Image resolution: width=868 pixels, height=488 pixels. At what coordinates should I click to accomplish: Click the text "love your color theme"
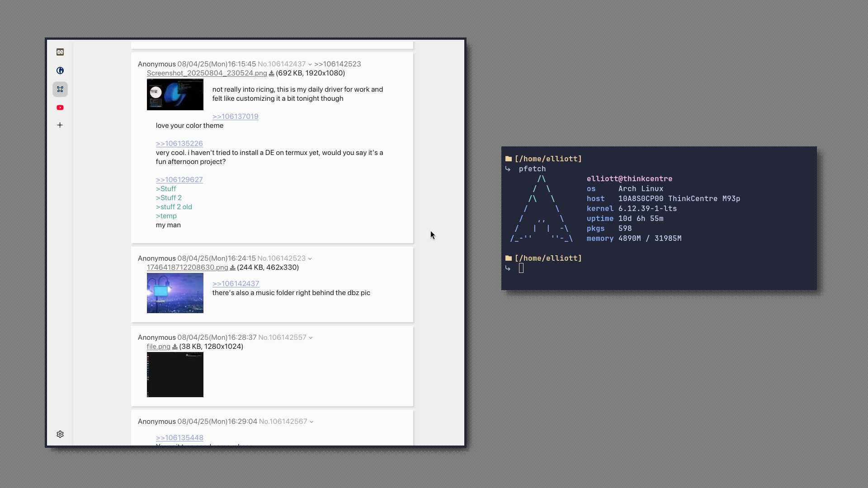[x=189, y=126]
